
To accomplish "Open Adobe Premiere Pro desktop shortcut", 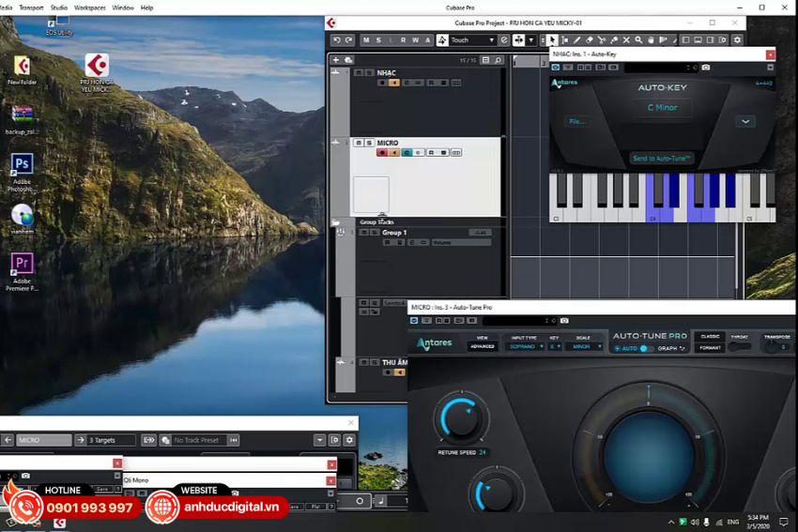I will pyautogui.click(x=22, y=271).
